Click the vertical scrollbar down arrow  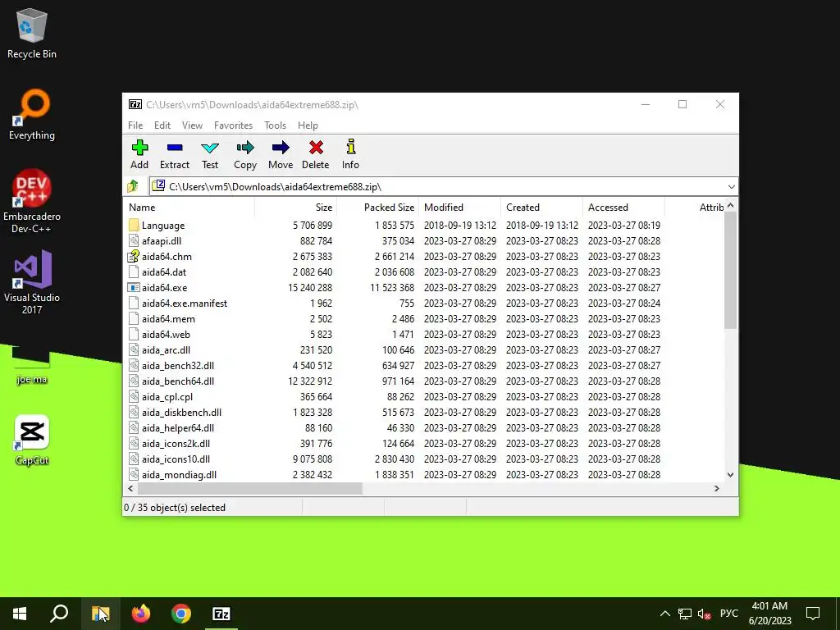(x=731, y=475)
